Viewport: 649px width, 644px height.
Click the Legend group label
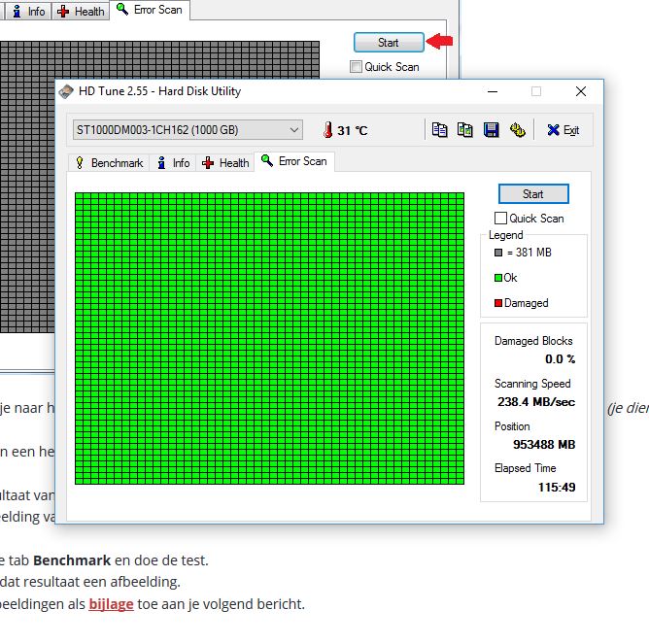click(x=506, y=235)
